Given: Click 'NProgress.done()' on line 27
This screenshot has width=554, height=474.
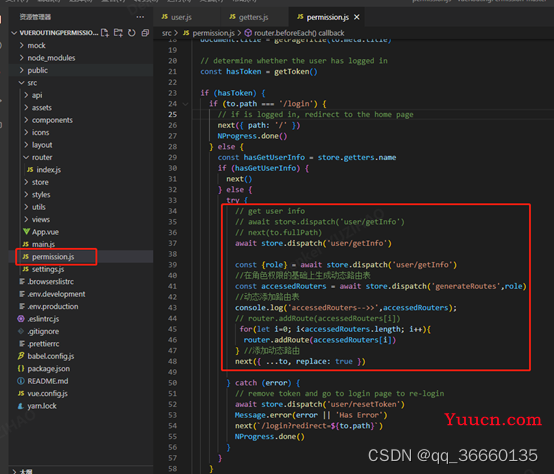Looking at the screenshot, I should (x=252, y=136).
